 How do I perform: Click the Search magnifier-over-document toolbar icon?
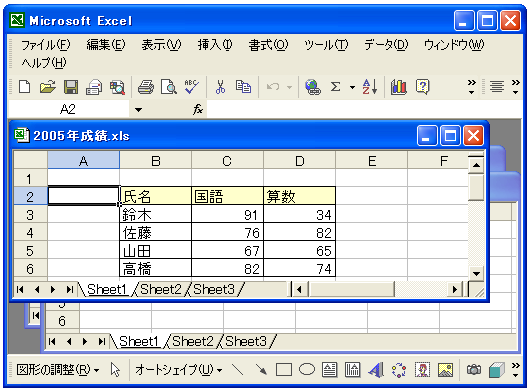tap(117, 87)
